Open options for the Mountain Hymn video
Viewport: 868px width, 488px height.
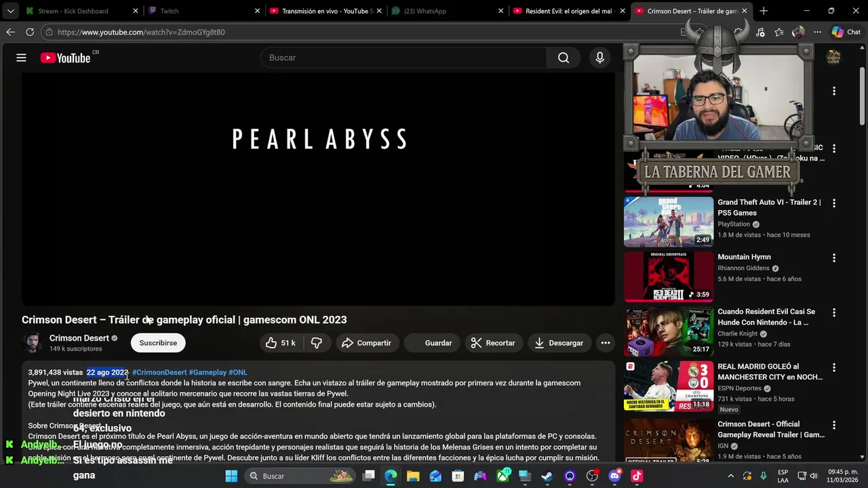(x=834, y=258)
